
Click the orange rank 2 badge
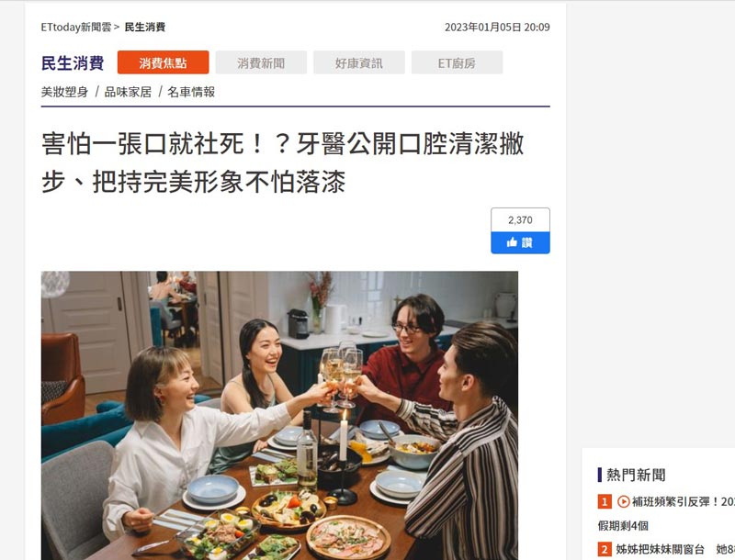pyautogui.click(x=605, y=549)
